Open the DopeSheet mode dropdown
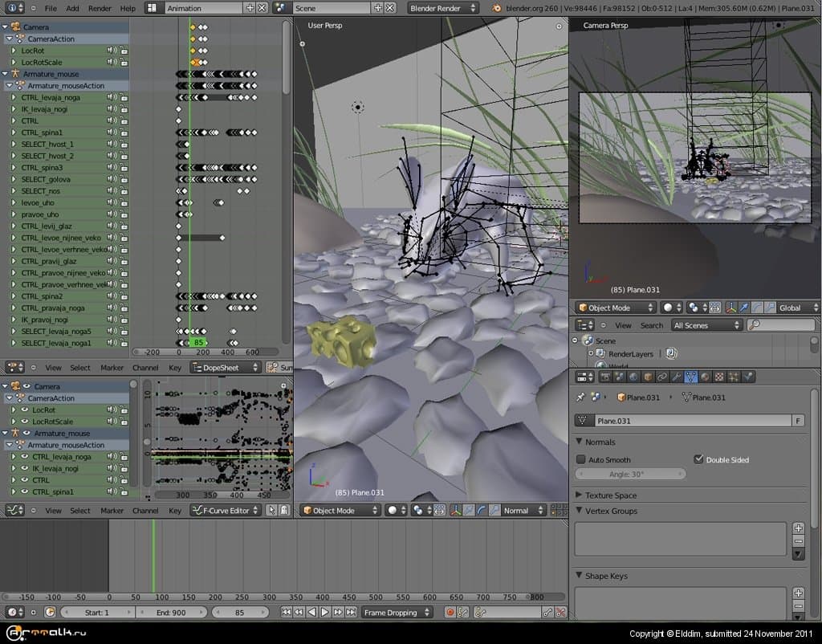Image resolution: width=822 pixels, height=644 pixels. [226, 368]
